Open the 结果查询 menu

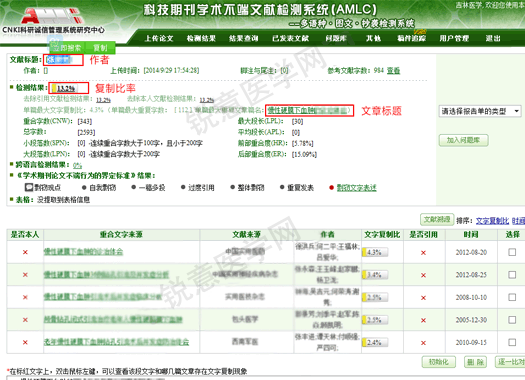pos(243,39)
